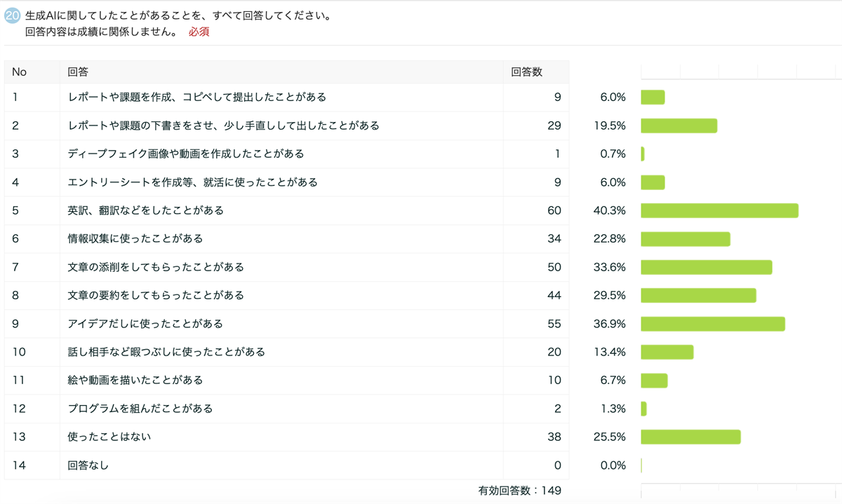The image size is (842, 504).
Task: Click the 話し相手など暇つぶし answer text
Action: click(166, 352)
